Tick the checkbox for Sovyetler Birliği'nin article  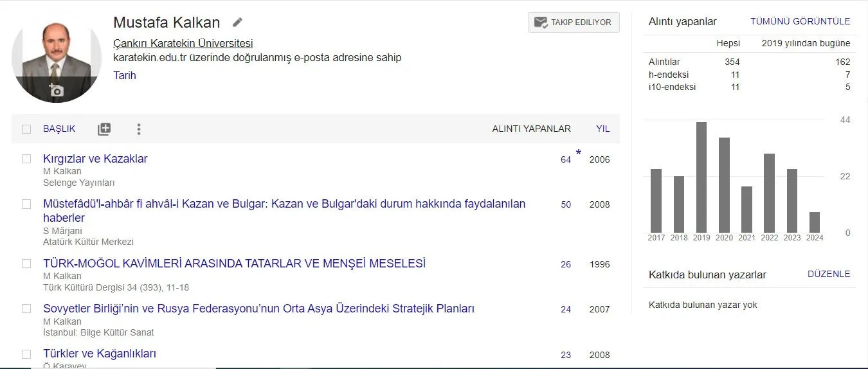pyautogui.click(x=26, y=309)
